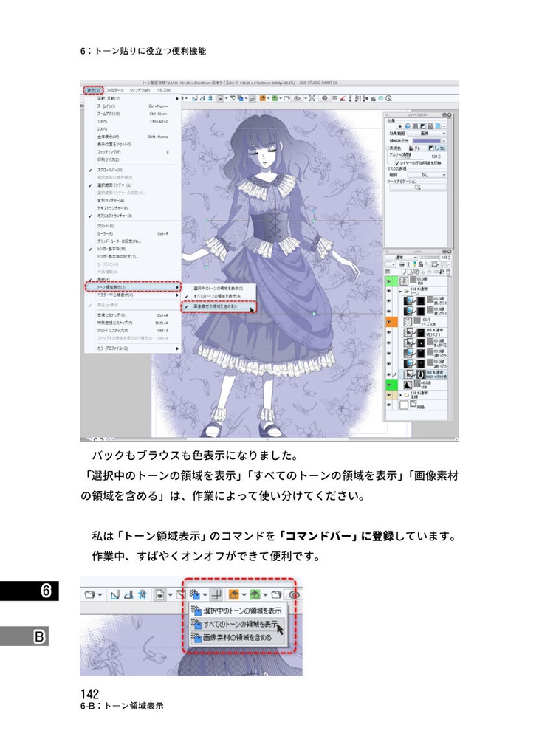539x756 pixels.
Task: Choose ズームイン(I) in the View menu
Action: click(133, 106)
